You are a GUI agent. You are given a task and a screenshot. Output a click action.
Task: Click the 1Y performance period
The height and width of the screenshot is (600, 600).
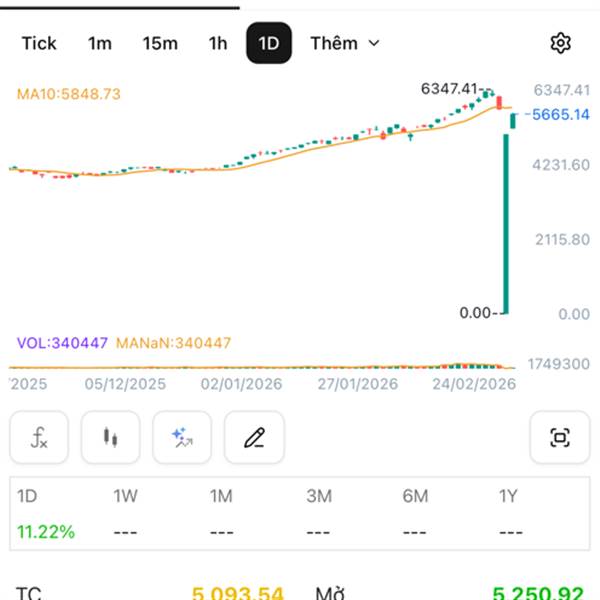pos(510,496)
